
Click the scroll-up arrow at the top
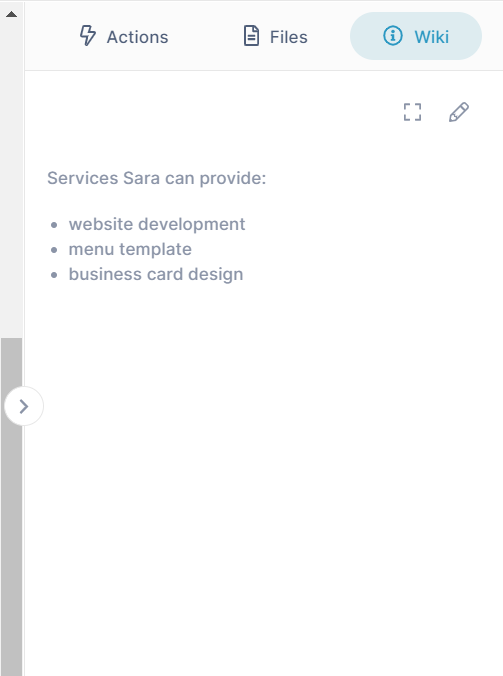12,14
